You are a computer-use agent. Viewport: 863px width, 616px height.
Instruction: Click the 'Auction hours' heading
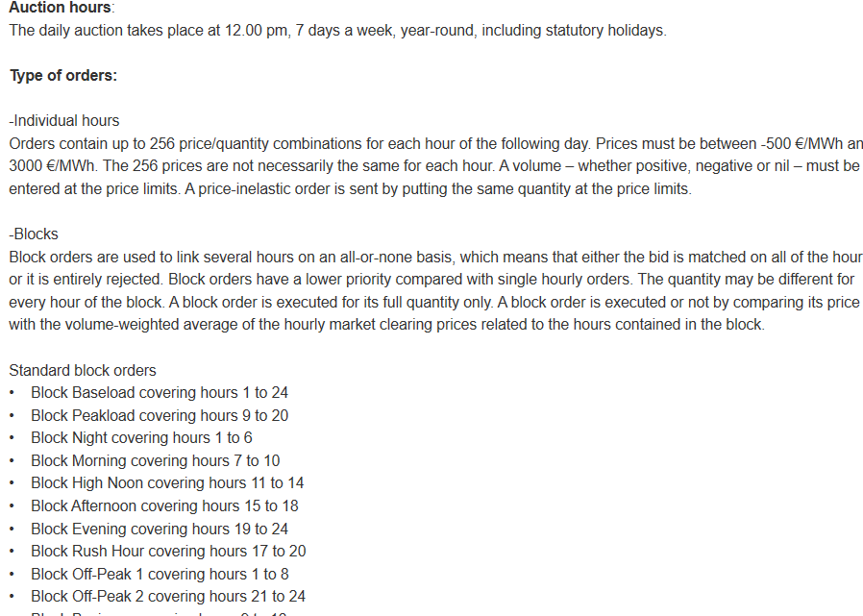[x=60, y=8]
